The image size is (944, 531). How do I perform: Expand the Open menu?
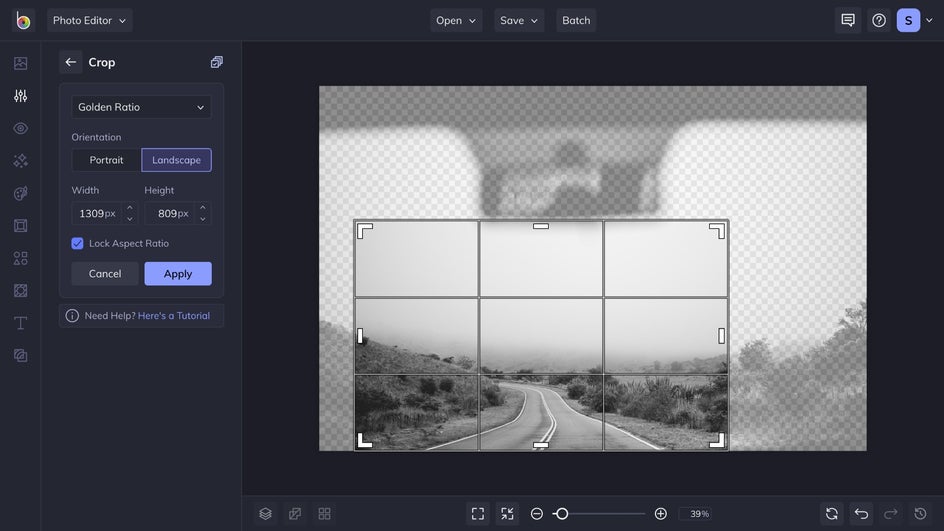pos(456,20)
